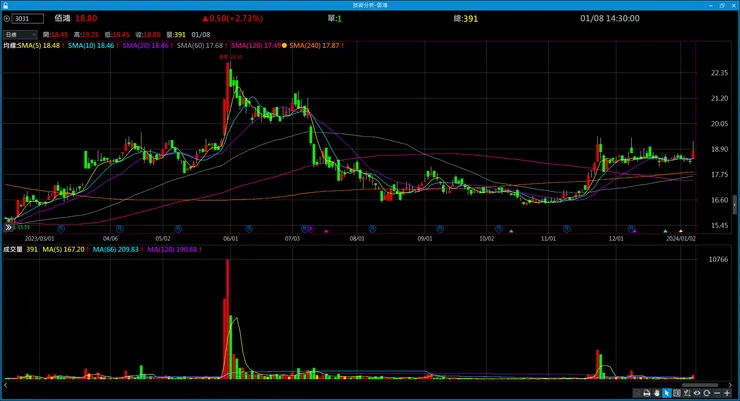Click the 10766 volume axis label
This screenshot has width=740, height=401.
[718, 259]
